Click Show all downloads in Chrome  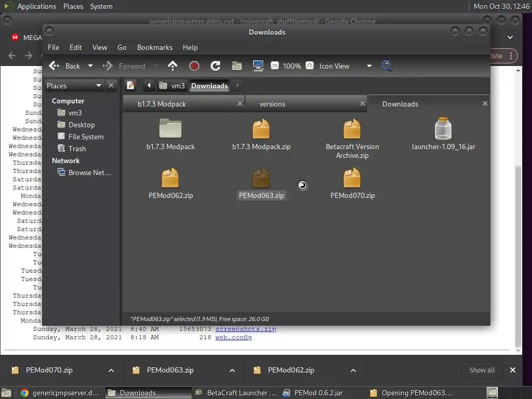click(482, 370)
